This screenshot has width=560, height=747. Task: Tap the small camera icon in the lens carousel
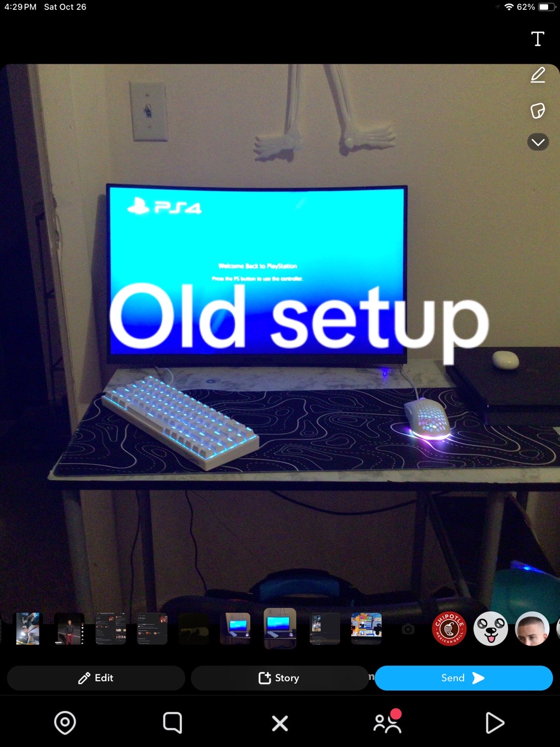click(408, 629)
